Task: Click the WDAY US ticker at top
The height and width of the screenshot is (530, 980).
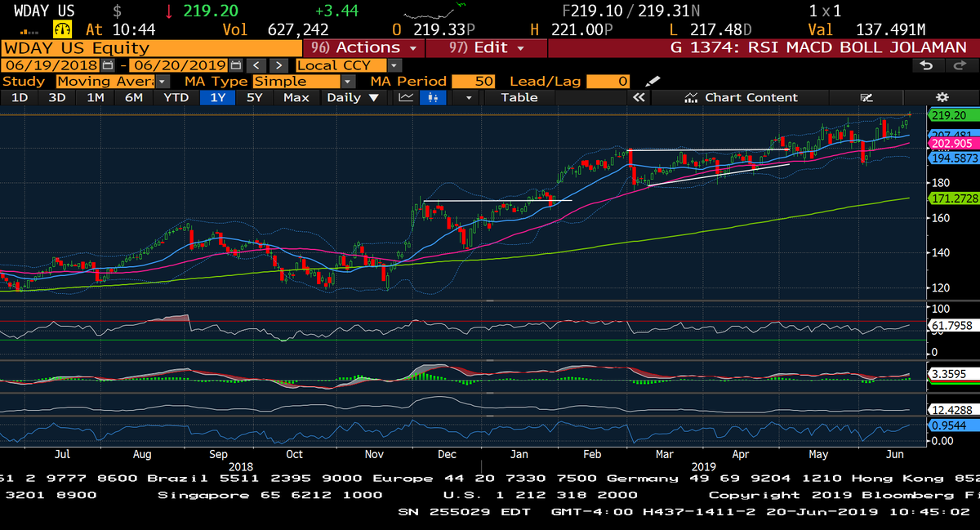Action: click(43, 11)
